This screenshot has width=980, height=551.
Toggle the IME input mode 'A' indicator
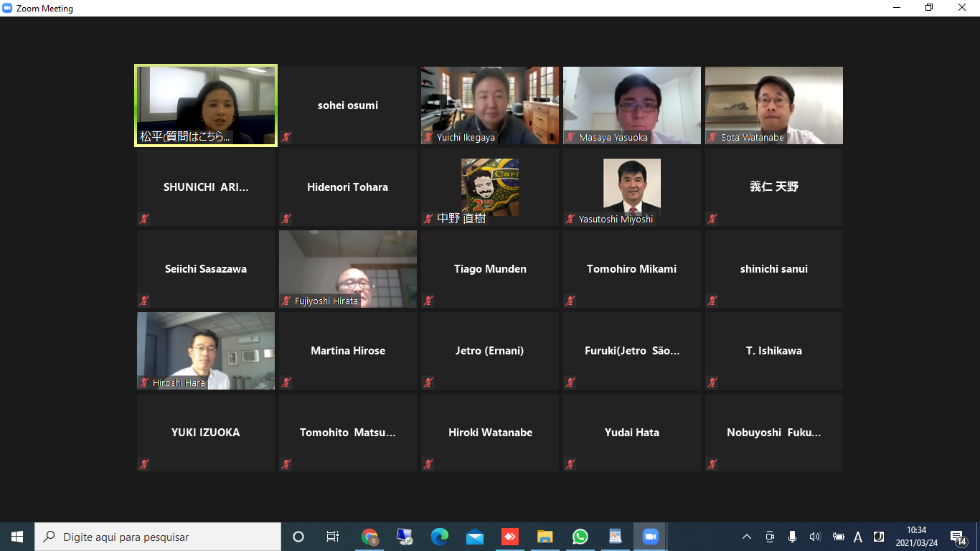click(858, 537)
